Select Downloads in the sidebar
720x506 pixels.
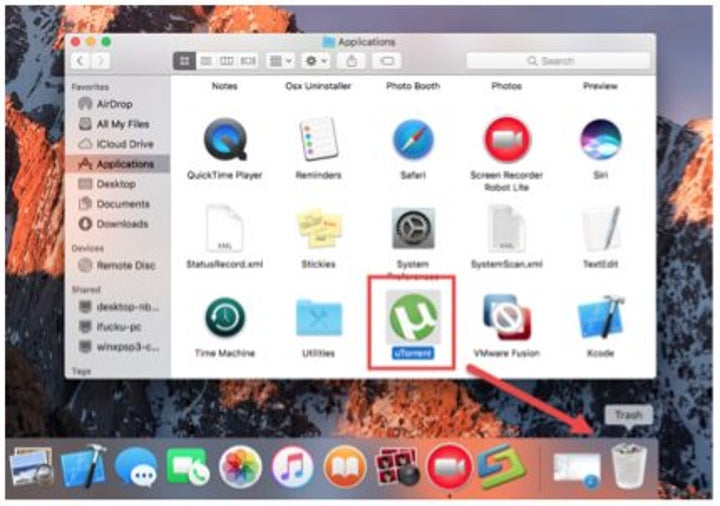tap(121, 224)
